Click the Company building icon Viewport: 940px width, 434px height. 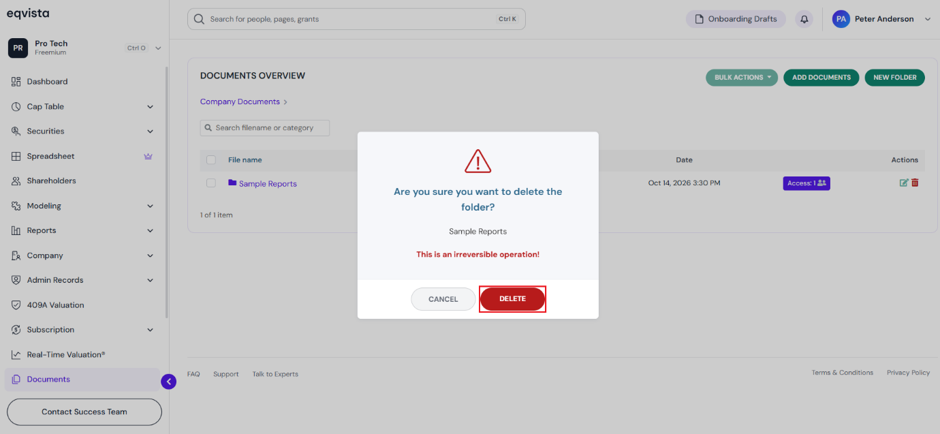coord(16,255)
